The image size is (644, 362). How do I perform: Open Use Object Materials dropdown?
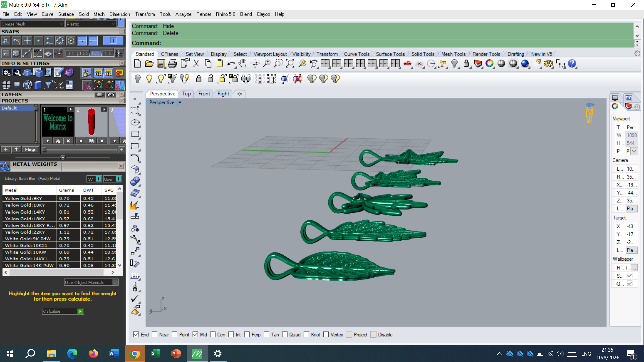click(91, 282)
